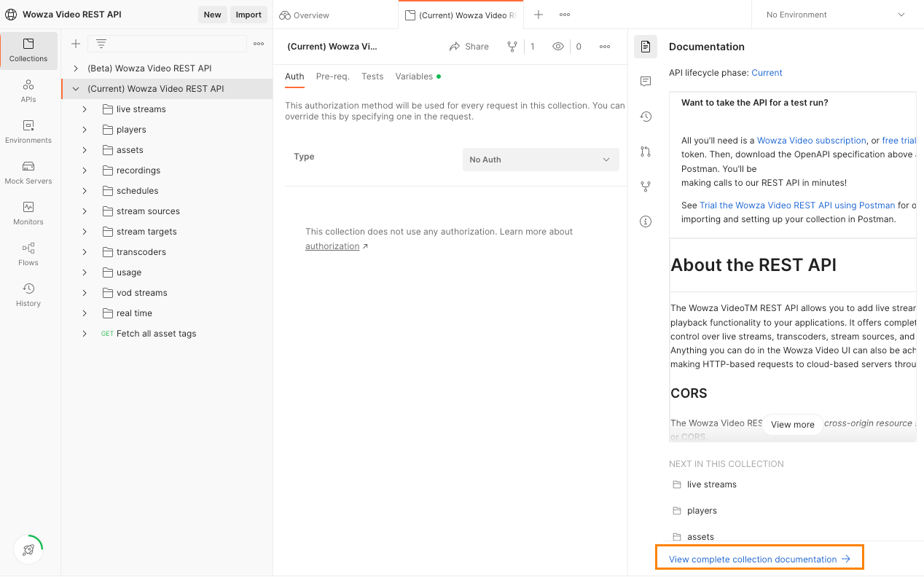This screenshot has height=577, width=924.
Task: Expand the real time folder
Action: 85,313
